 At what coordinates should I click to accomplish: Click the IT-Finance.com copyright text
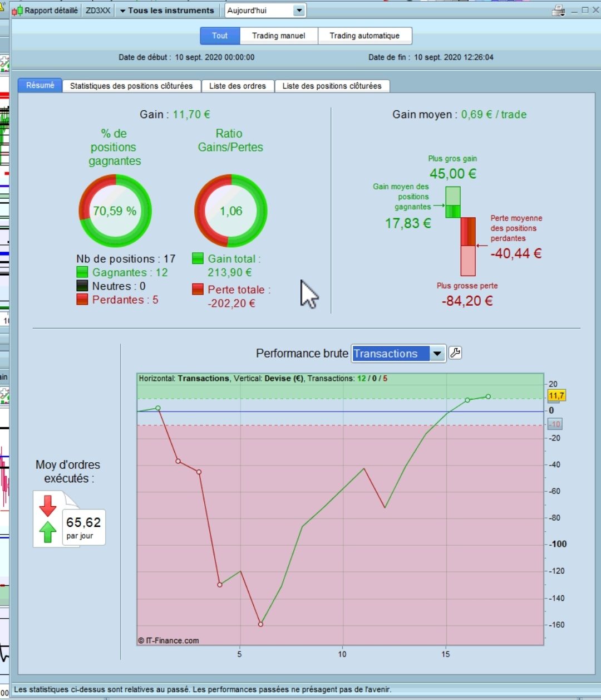tap(169, 640)
